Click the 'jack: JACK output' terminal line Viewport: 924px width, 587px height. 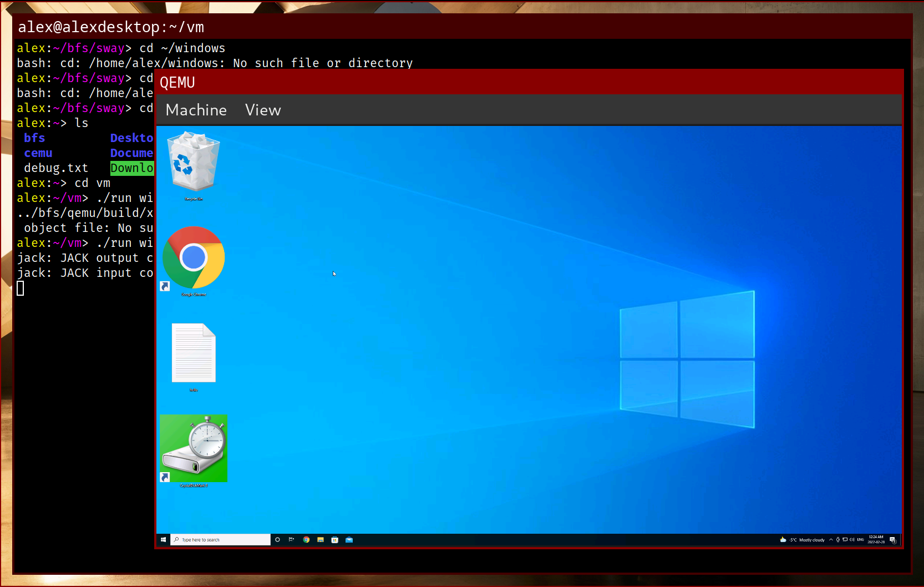(85, 258)
